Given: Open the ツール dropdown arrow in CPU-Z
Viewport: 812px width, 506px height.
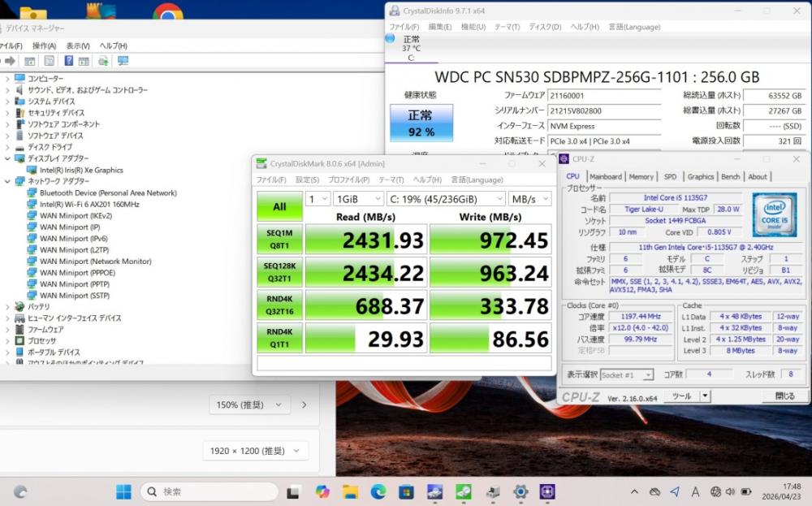Looking at the screenshot, I should pyautogui.click(x=705, y=396).
